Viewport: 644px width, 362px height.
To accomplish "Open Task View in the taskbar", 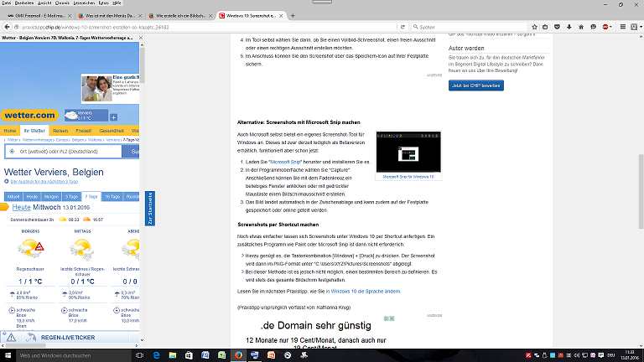I will pyautogui.click(x=140, y=355).
